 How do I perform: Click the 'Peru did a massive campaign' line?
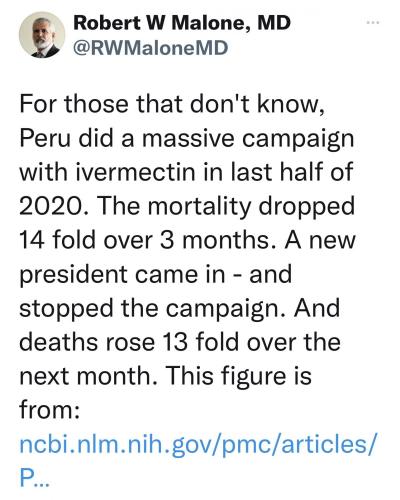[186, 139]
